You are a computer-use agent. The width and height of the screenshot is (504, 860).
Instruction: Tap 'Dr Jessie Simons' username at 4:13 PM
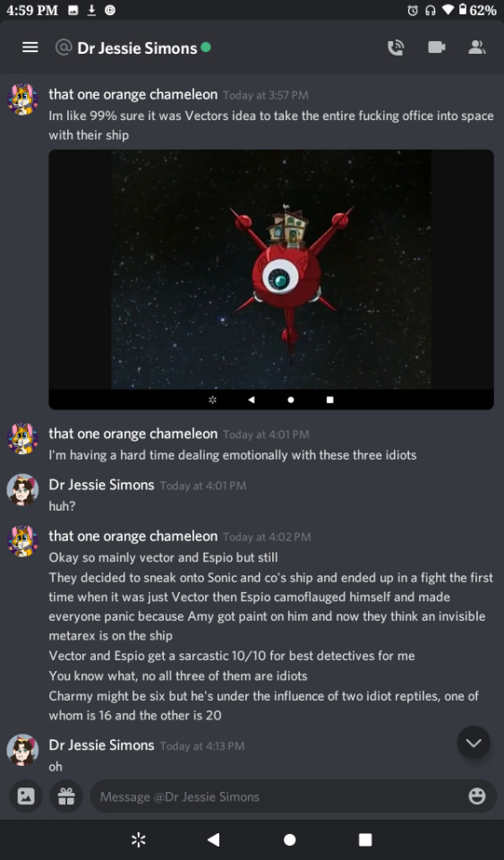pyautogui.click(x=101, y=744)
